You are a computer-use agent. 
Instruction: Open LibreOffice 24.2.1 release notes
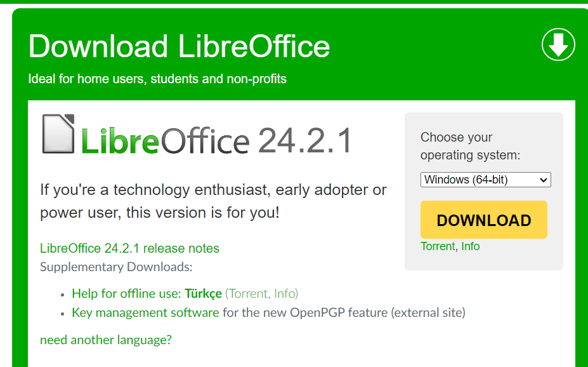click(129, 248)
